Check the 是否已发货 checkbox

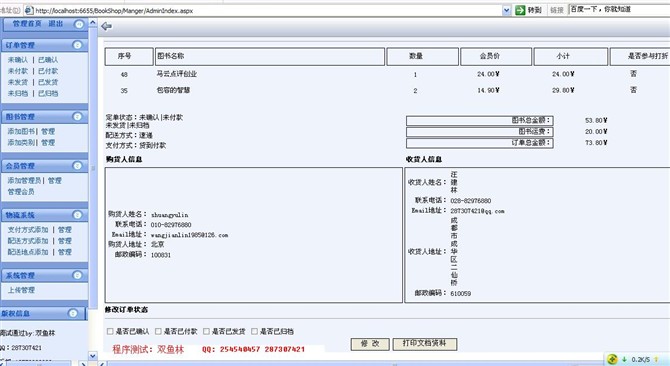pyautogui.click(x=206, y=331)
